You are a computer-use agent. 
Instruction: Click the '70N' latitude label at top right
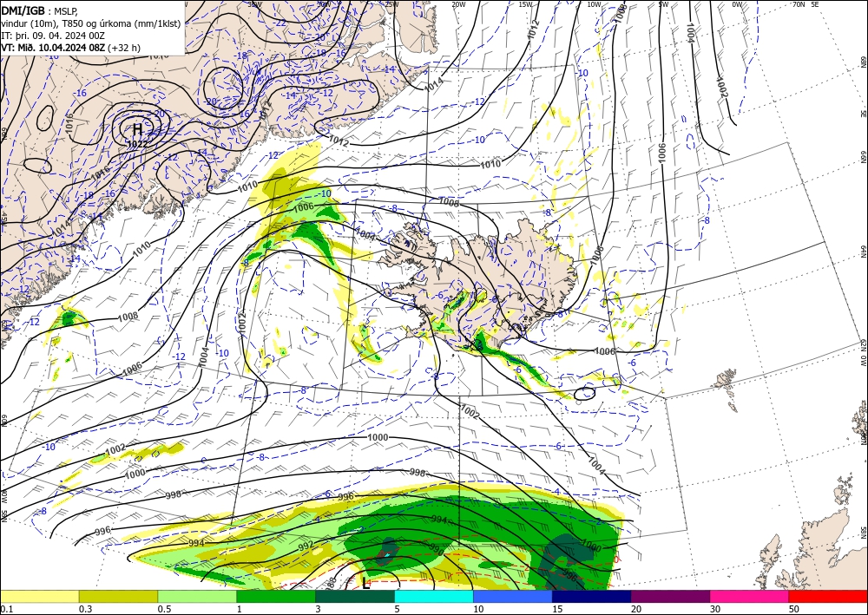(x=799, y=4)
